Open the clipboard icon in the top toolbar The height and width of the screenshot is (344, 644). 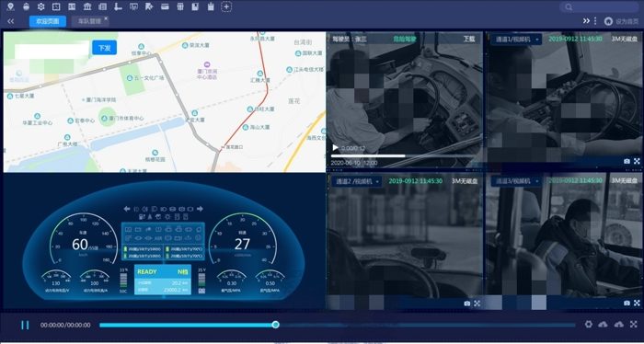coord(211,6)
